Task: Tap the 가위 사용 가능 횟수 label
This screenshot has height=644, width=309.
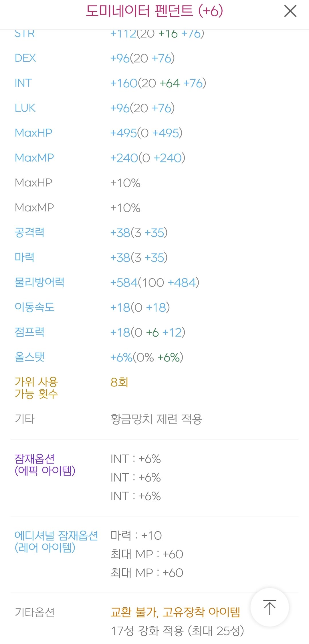Action: pos(36,388)
